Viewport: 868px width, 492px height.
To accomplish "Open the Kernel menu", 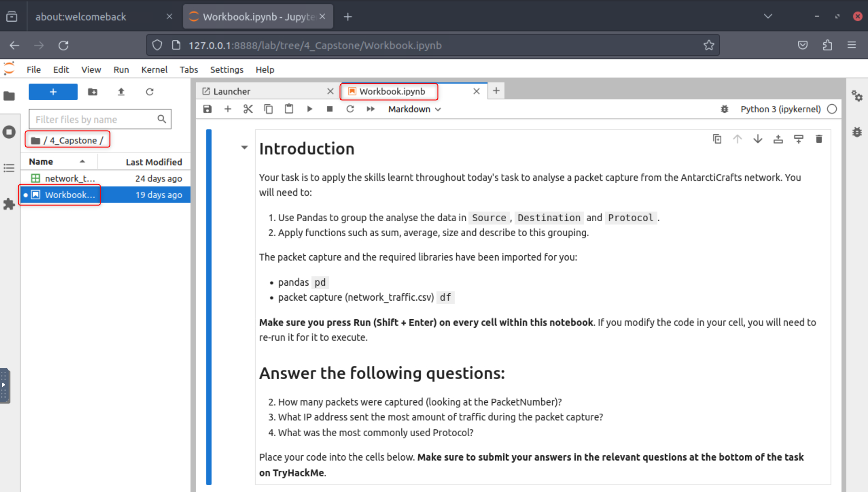I will tap(154, 69).
